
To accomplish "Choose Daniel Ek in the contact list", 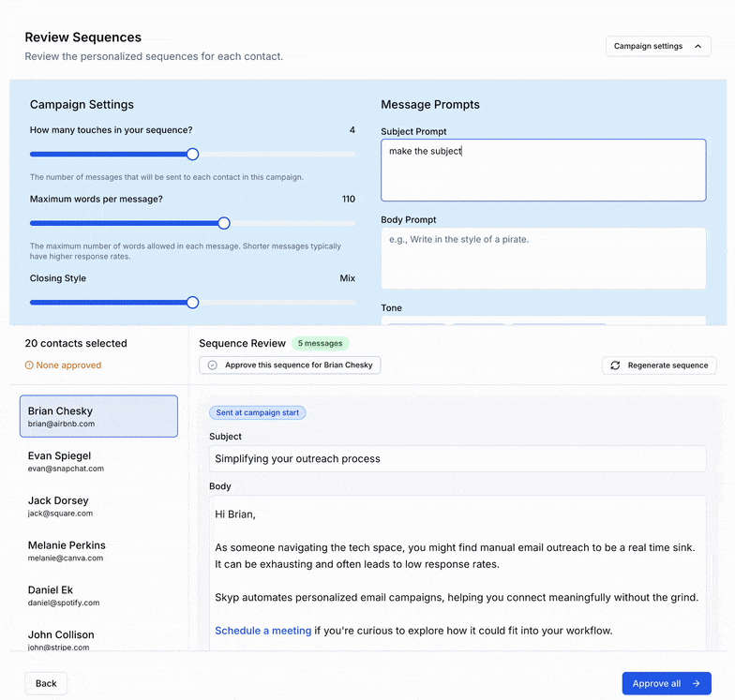I will 98,596.
